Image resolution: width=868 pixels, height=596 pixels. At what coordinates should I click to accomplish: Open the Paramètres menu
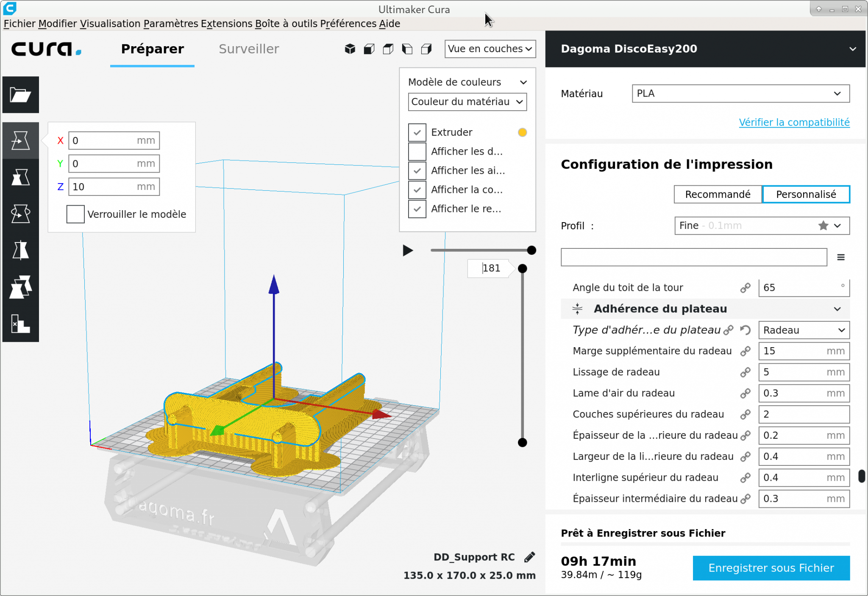coord(171,23)
